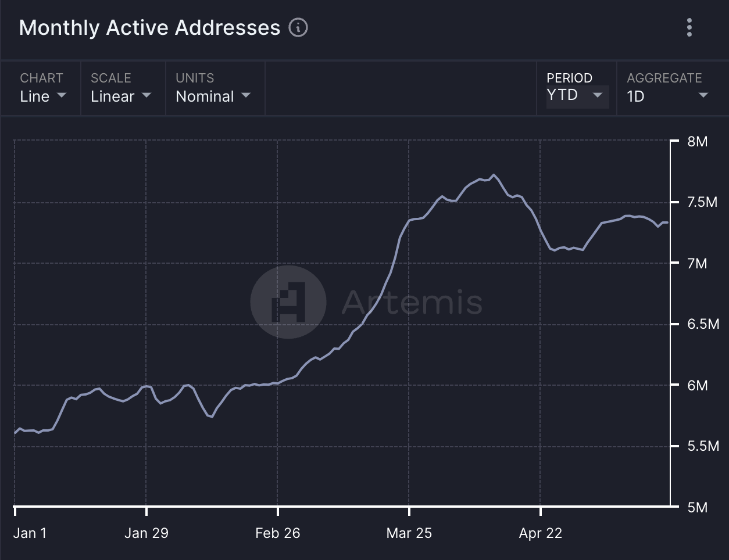Click the Artemis logo watermark
729x560 pixels.
tap(288, 301)
